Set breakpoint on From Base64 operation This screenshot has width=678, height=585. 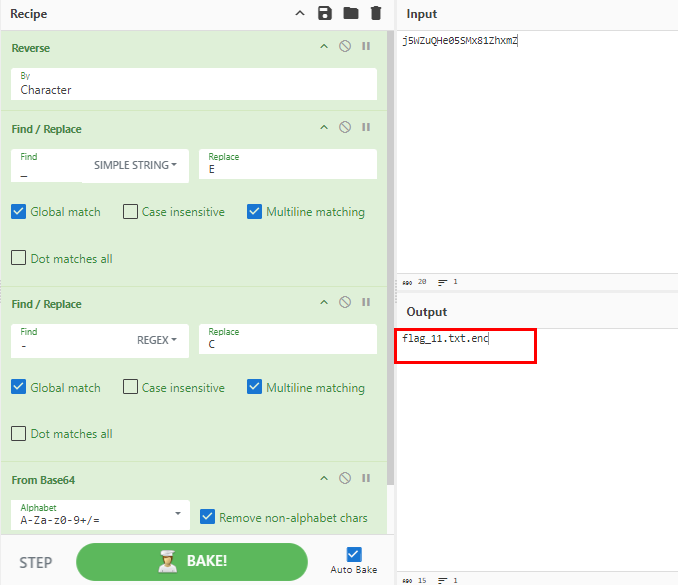click(x=366, y=478)
